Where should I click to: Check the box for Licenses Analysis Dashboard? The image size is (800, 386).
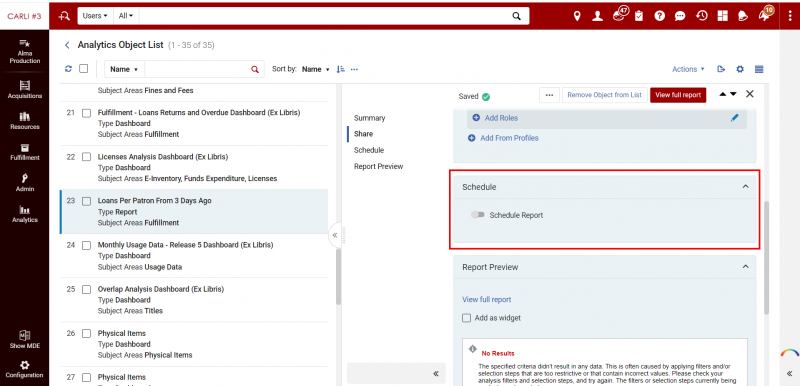click(87, 157)
